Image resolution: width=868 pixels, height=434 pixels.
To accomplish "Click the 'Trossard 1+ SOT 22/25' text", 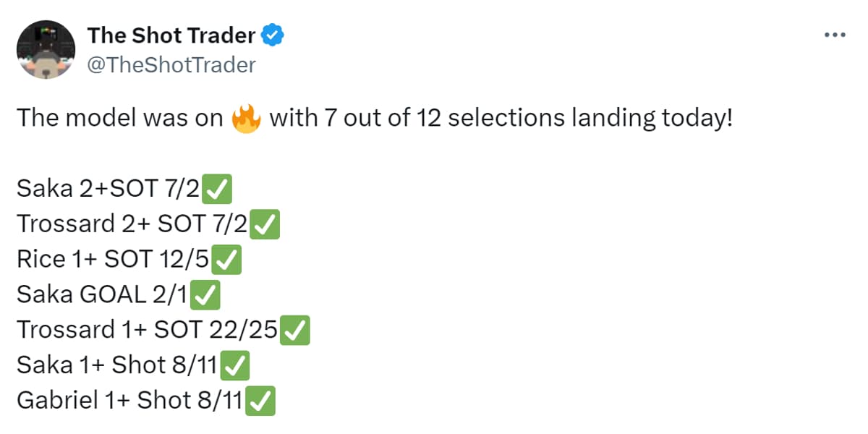I will click(x=148, y=331).
